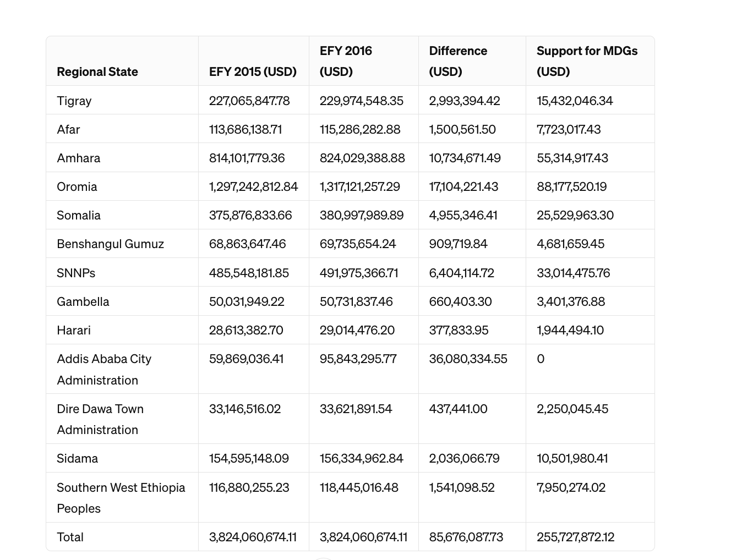Select Addis Ababa City Administration cell
Screen dimensions: 731x560
[104, 369]
